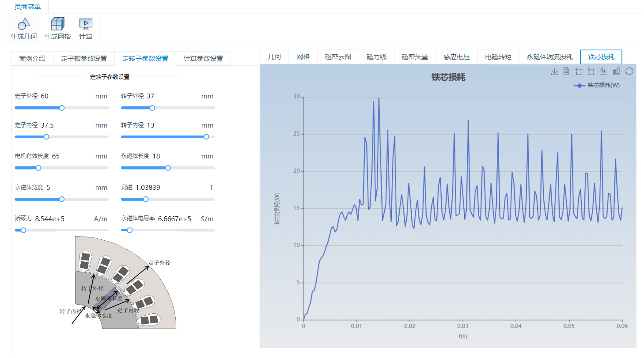Click the 永磁体长度 slider handle
The width and height of the screenshot is (644, 358).
click(168, 168)
